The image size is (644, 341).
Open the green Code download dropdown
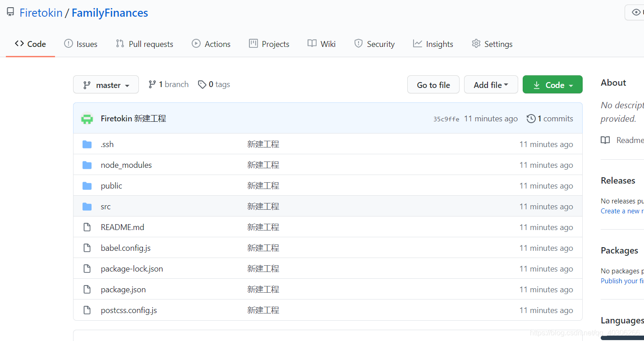(x=552, y=84)
